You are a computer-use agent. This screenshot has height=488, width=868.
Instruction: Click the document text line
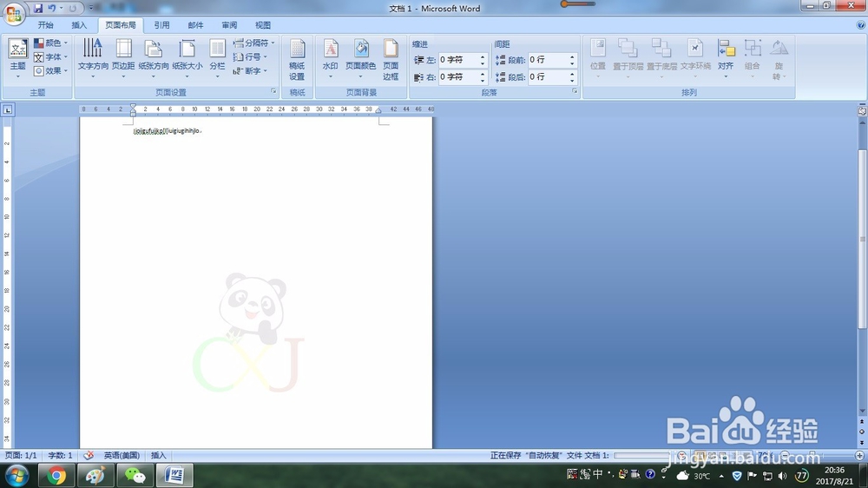point(168,131)
